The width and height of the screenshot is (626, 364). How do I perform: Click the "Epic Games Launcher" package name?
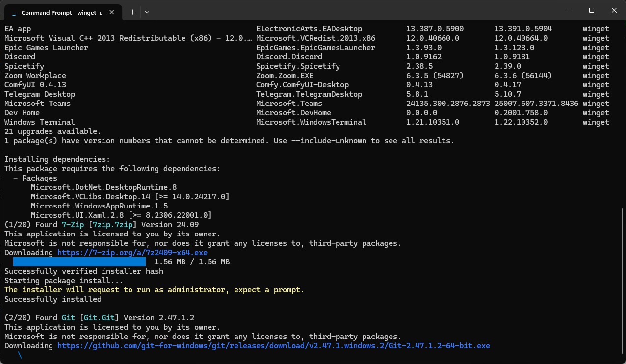47,48
